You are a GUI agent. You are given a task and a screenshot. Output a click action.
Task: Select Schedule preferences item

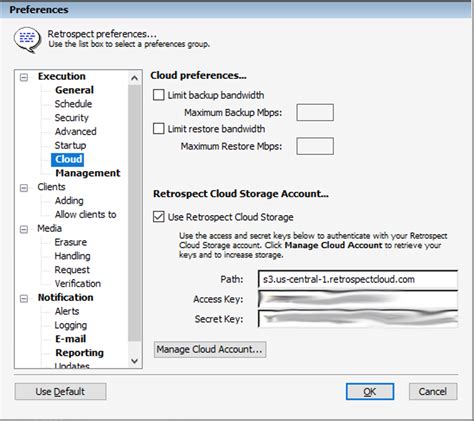click(73, 104)
